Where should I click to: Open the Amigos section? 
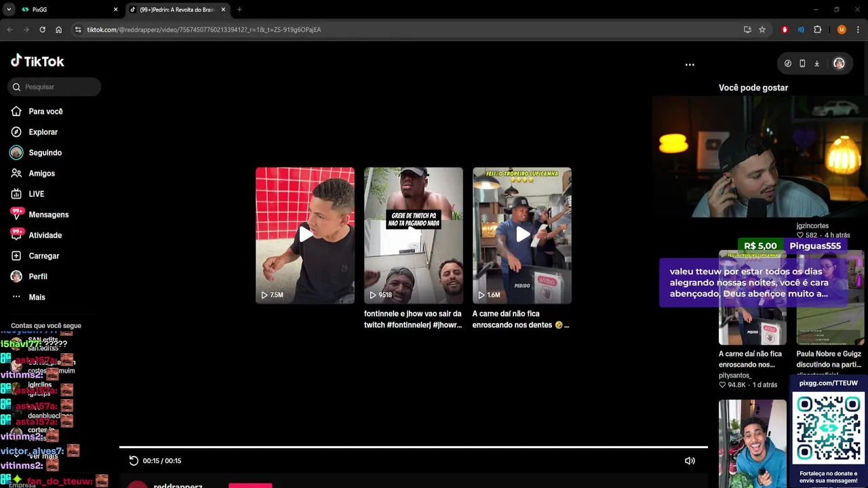41,174
